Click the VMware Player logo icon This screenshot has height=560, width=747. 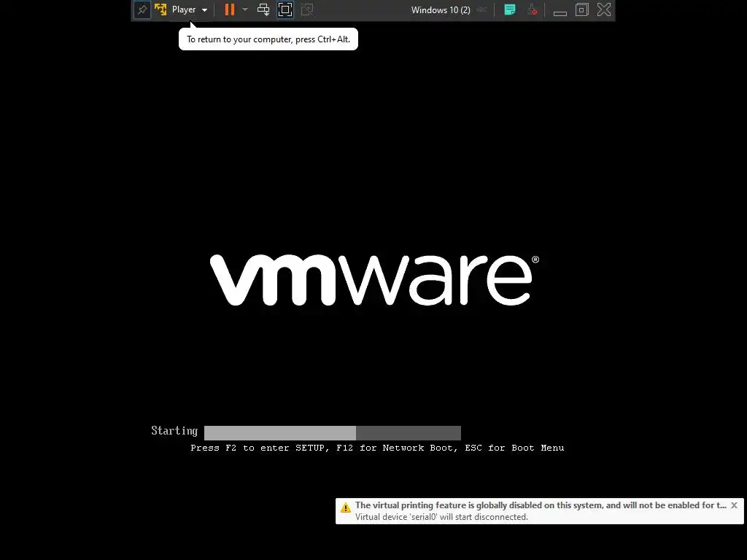coord(160,9)
